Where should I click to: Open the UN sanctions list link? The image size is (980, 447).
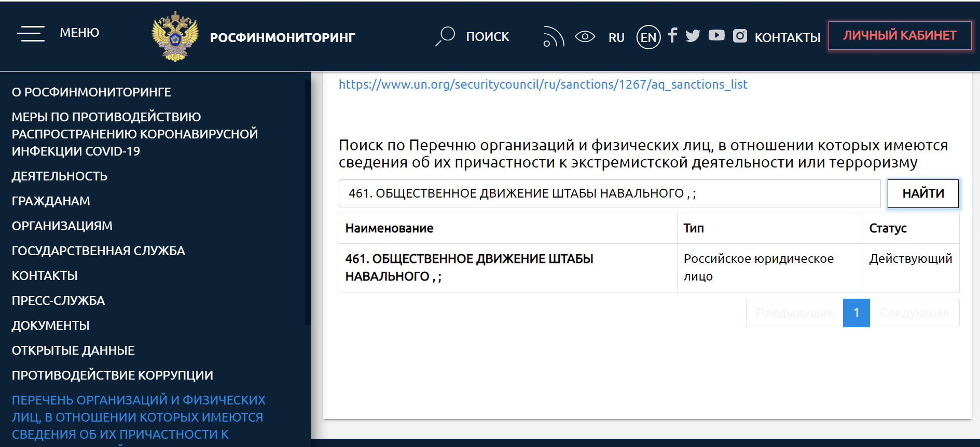pyautogui.click(x=543, y=85)
